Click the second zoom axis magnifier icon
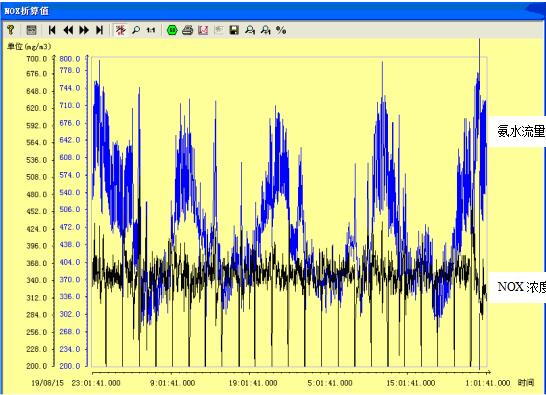 coord(266,30)
